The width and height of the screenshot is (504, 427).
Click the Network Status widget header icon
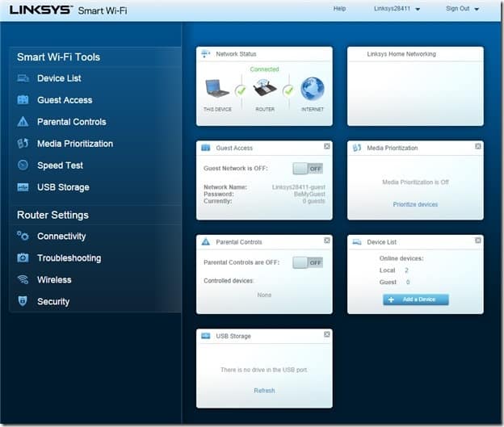point(206,53)
